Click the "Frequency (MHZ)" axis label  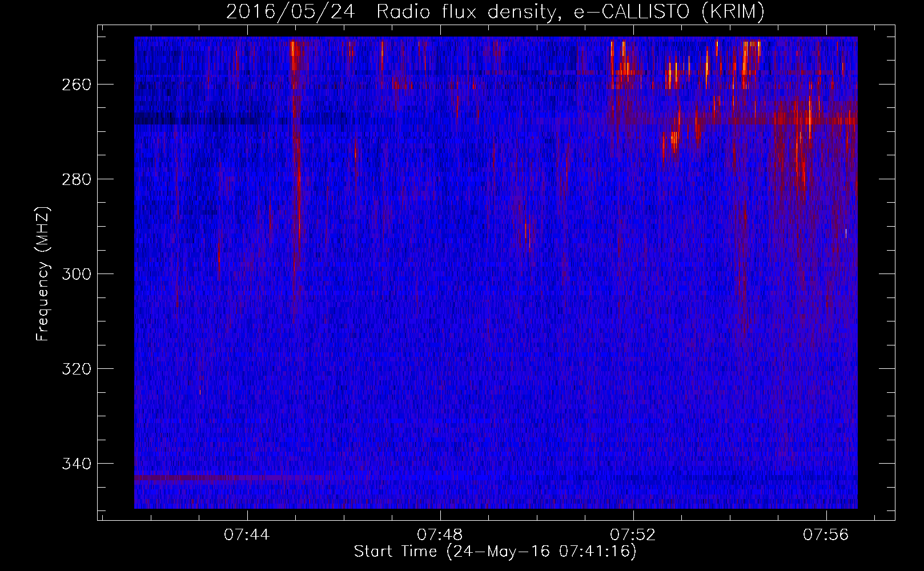43,274
